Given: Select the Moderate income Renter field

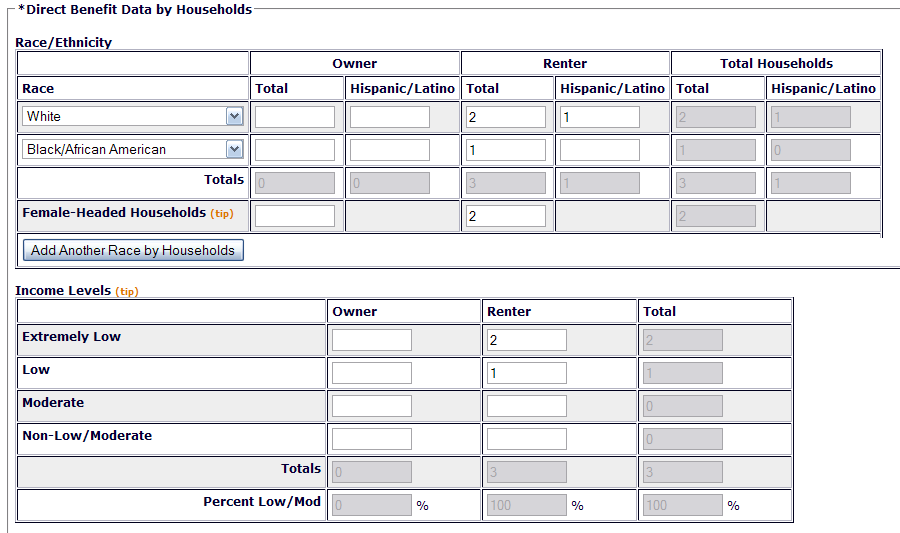Looking at the screenshot, I should 527,406.
